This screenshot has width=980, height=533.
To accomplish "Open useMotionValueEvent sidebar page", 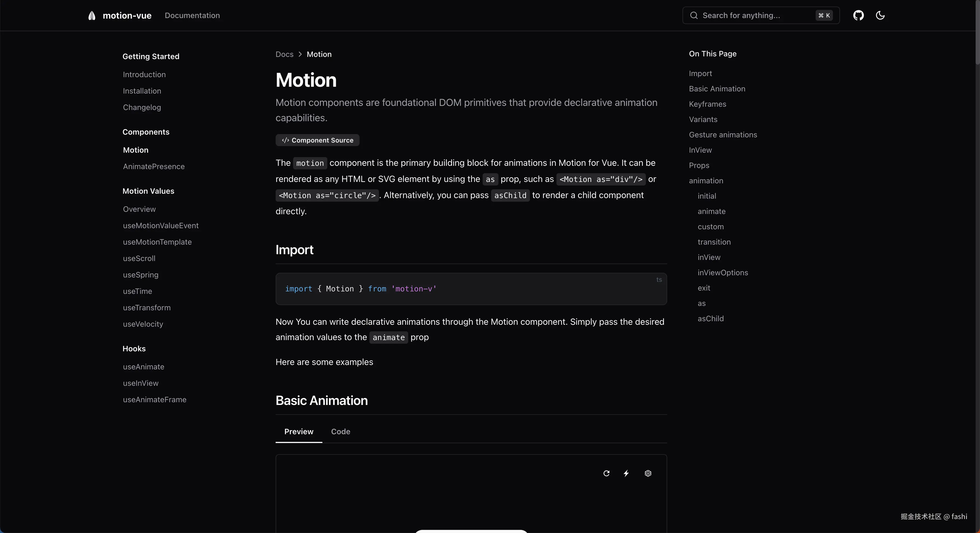I will 161,225.
